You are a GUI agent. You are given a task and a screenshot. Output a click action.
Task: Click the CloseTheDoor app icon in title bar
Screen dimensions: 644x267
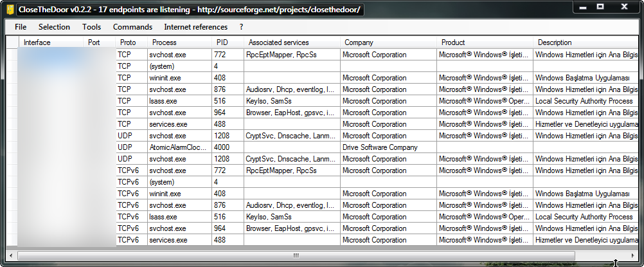click(10, 10)
